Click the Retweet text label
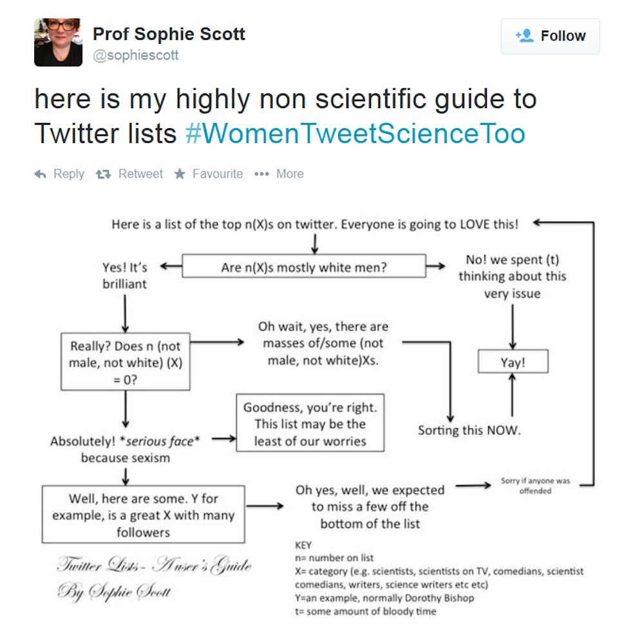Image resolution: width=644 pixels, height=644 pixels. (x=140, y=173)
